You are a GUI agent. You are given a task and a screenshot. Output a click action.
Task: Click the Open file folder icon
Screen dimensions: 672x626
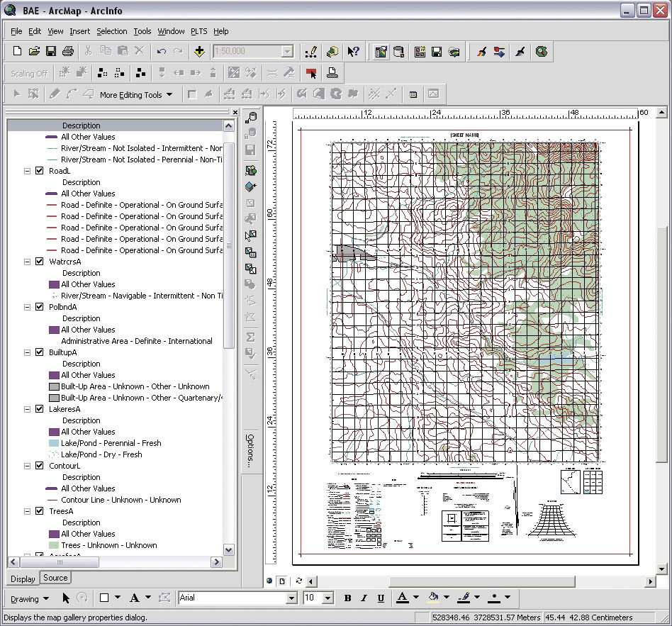click(x=34, y=51)
